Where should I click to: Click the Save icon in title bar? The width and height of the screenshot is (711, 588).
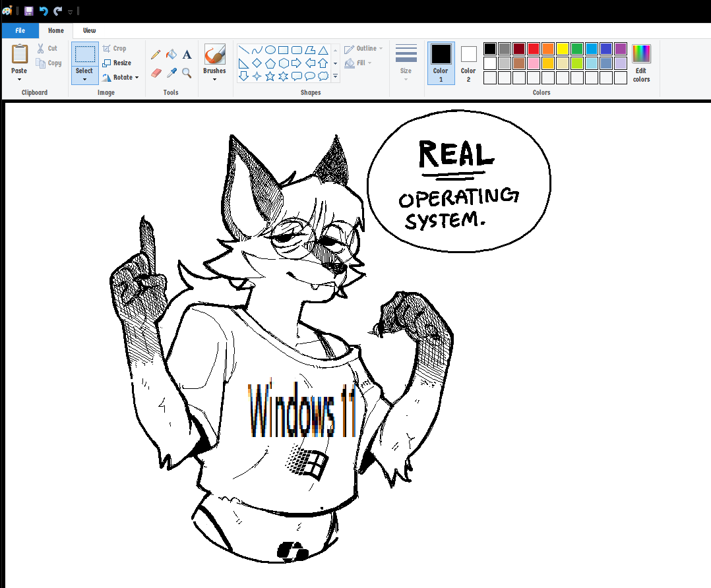point(28,11)
